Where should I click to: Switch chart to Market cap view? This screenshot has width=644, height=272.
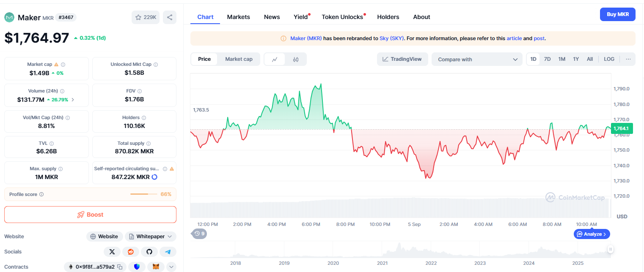[x=239, y=59]
